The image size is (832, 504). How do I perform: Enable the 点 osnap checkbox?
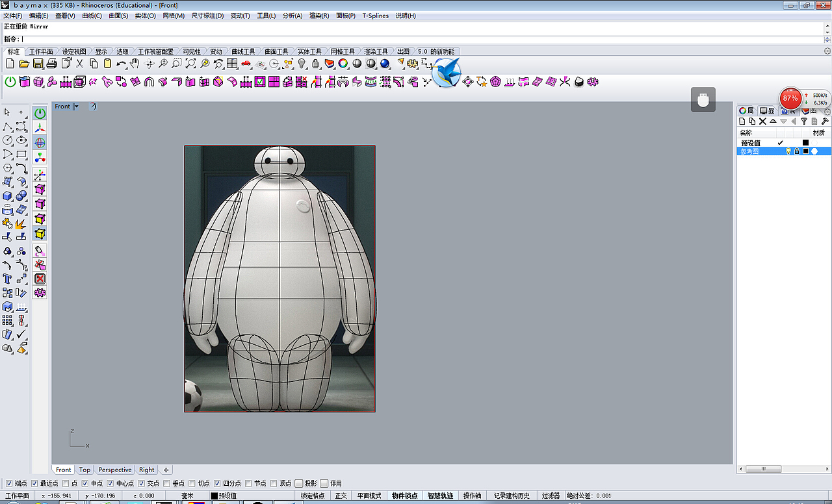66,484
